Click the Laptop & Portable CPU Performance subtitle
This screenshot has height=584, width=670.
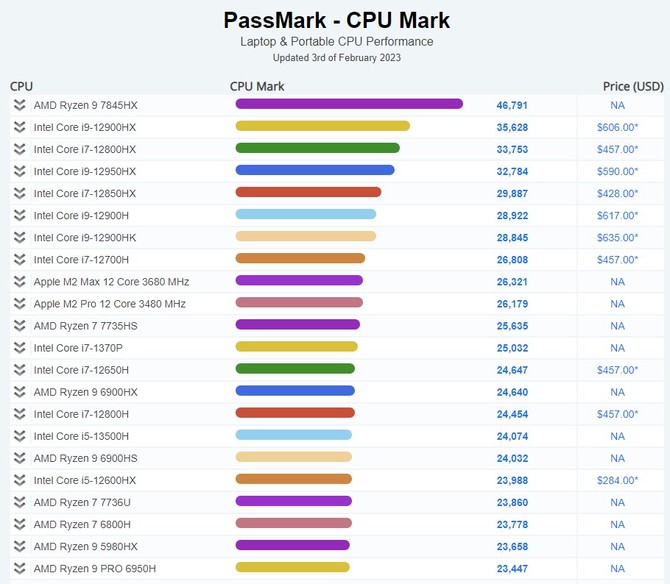coord(337,41)
